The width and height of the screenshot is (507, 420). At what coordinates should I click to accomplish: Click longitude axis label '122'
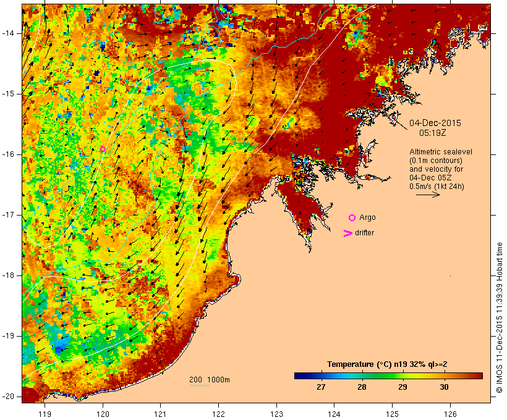(219, 414)
